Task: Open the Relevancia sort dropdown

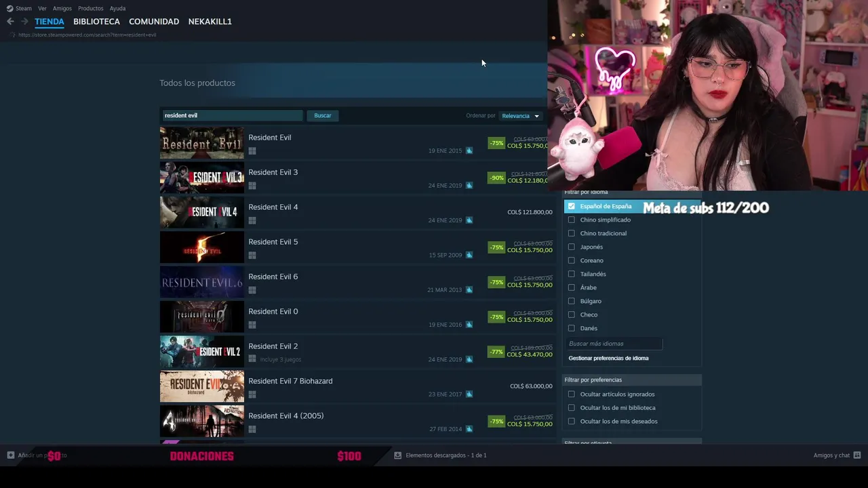Action: [x=520, y=116]
